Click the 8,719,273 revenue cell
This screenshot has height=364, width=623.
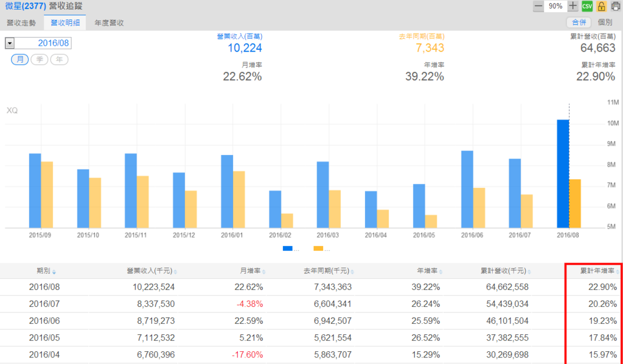156,321
